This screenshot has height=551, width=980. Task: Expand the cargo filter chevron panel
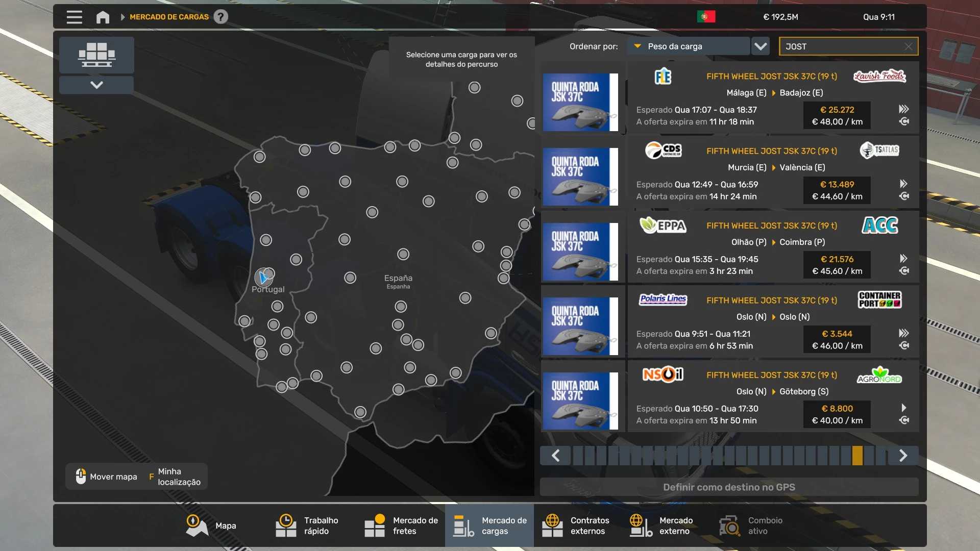[x=96, y=85]
